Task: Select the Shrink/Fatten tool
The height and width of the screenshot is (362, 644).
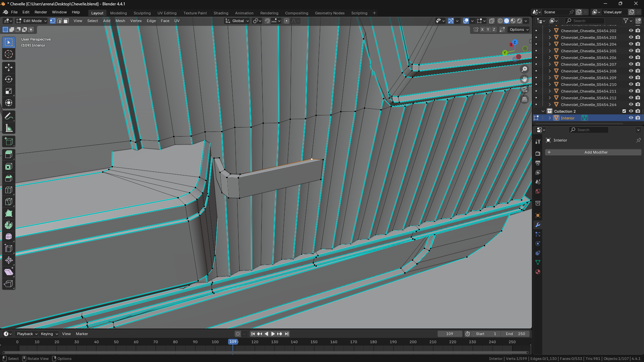Action: click(x=9, y=260)
